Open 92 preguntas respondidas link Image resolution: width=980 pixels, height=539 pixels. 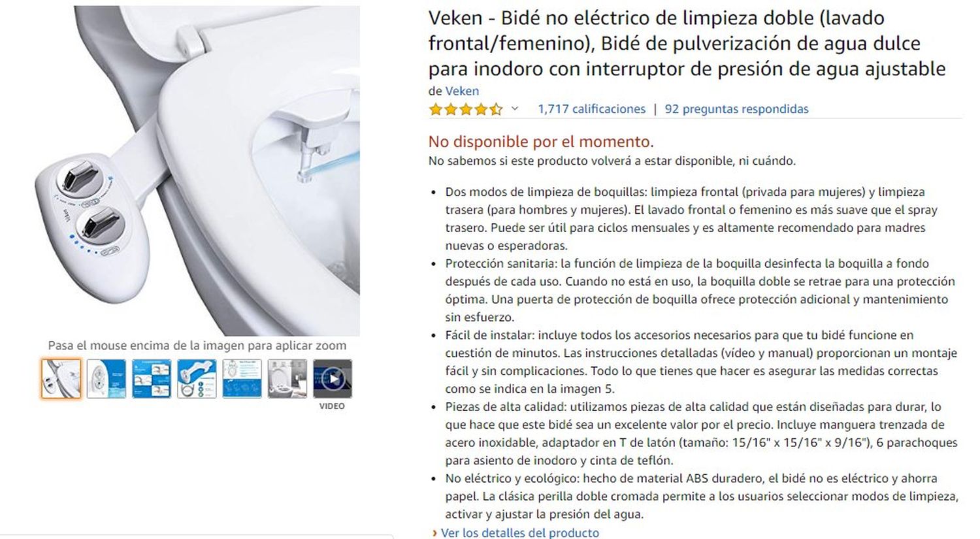pos(736,109)
